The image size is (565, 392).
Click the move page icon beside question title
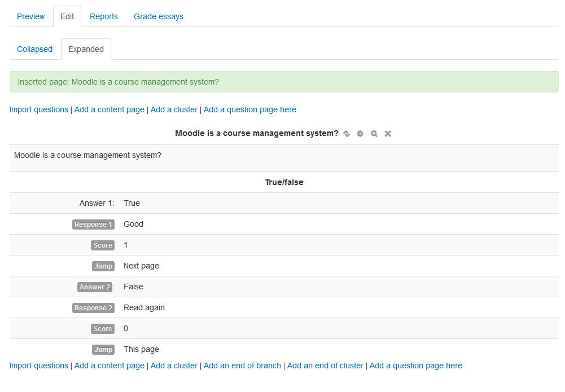click(x=346, y=133)
